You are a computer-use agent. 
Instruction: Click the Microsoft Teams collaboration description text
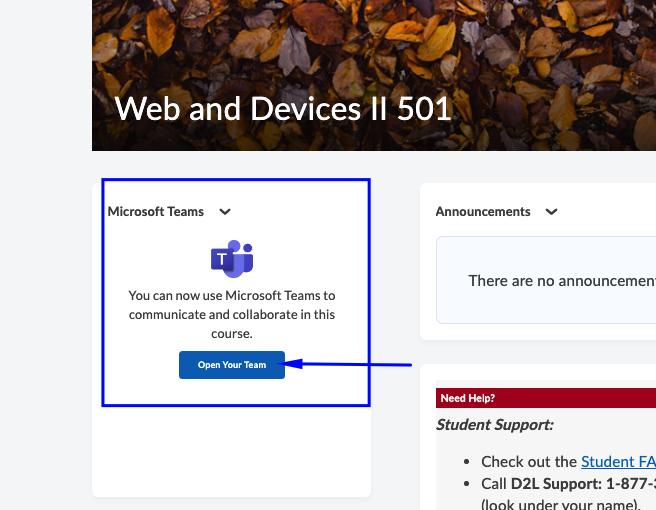pyautogui.click(x=232, y=315)
